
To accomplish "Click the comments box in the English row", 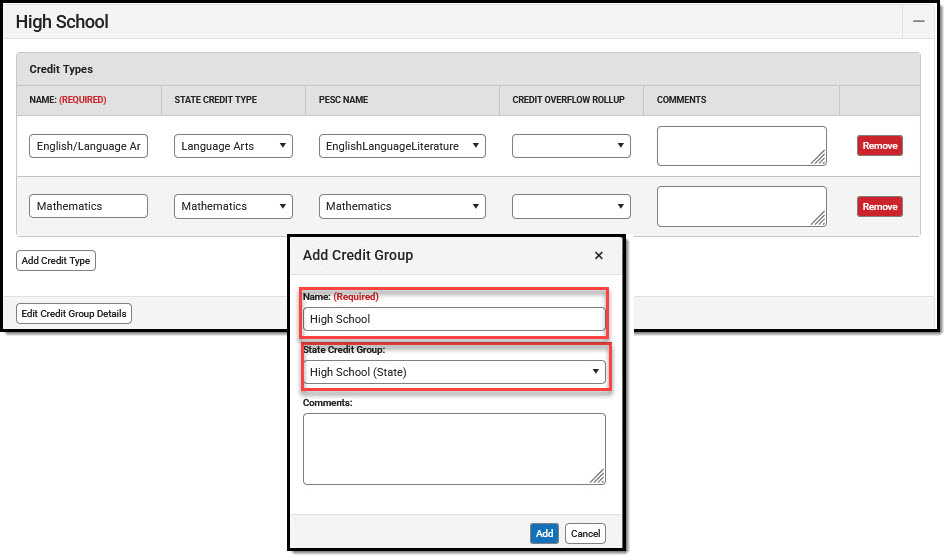I will [742, 146].
